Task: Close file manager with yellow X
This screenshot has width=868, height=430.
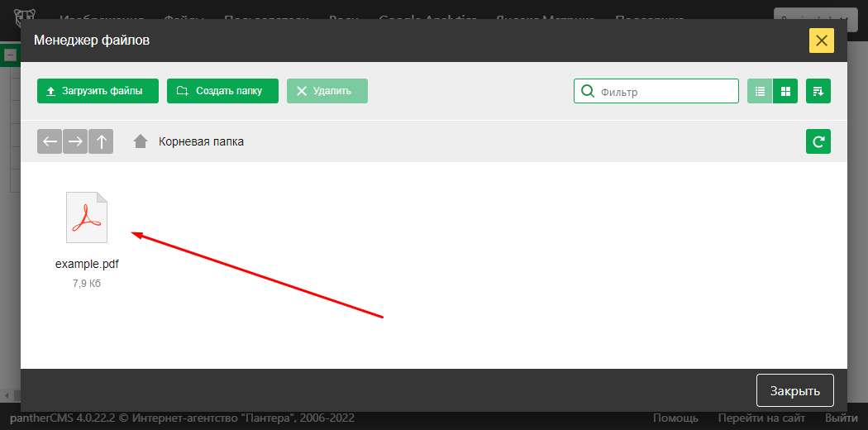Action: pos(821,41)
